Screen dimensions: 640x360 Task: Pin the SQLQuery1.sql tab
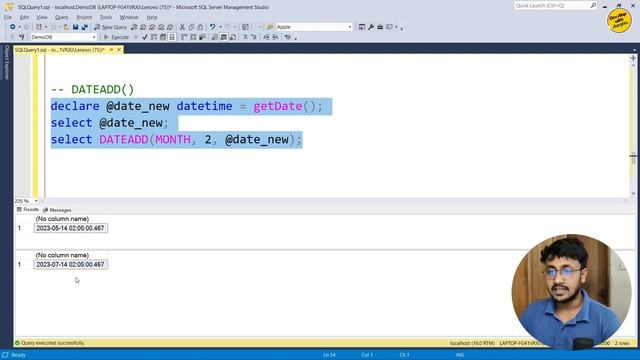(111, 50)
